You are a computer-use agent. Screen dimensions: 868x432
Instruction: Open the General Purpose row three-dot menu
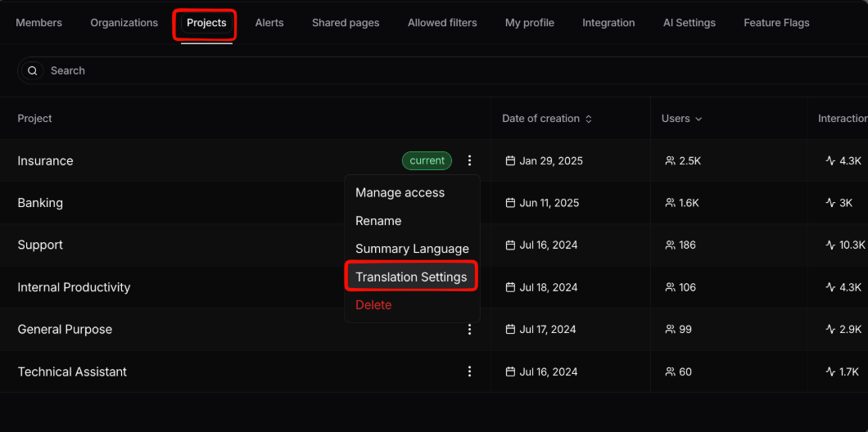pos(469,330)
